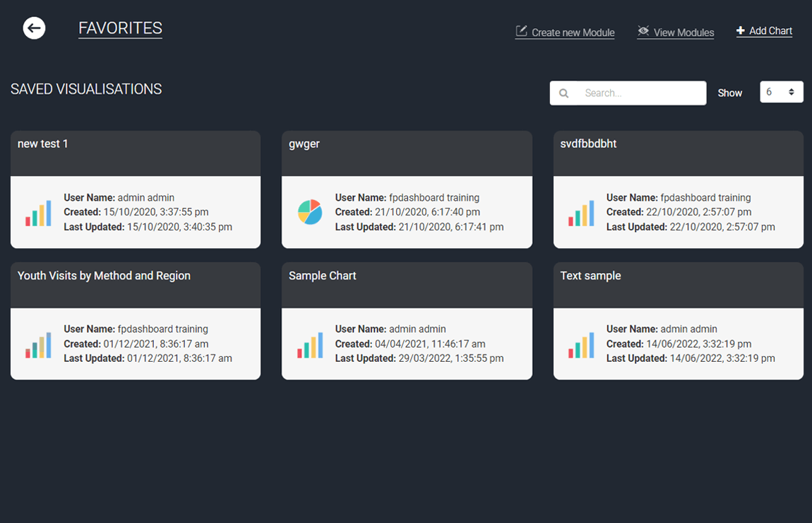Screen dimensions: 812x523
Task: Open the 'Sample Chart' card title
Action: [x=323, y=276]
